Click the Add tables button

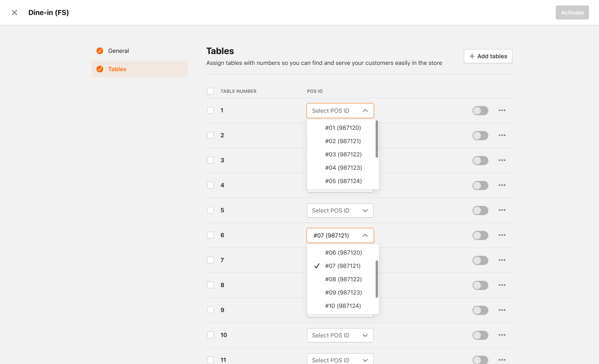tap(488, 56)
